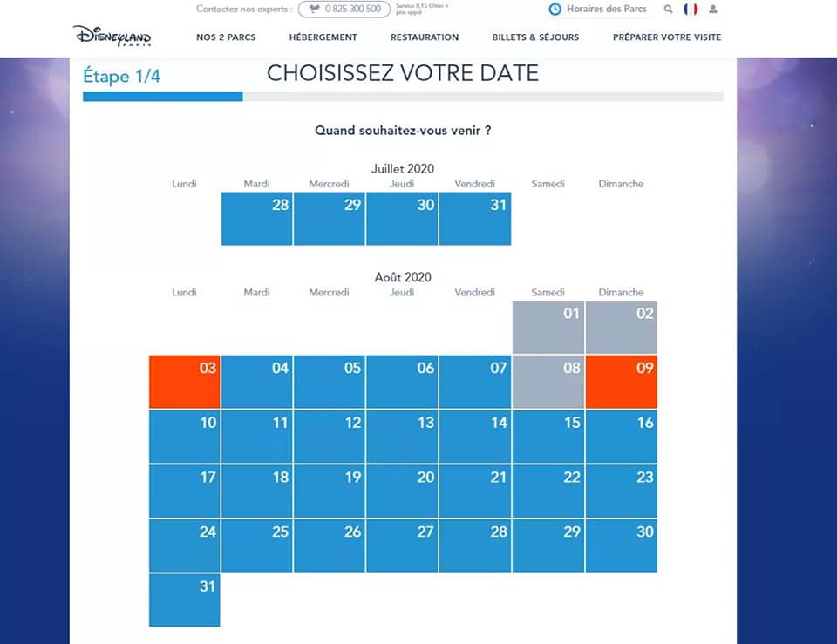Screen dimensions: 837x644
Task: Open the user account icon
Action: pyautogui.click(x=712, y=9)
